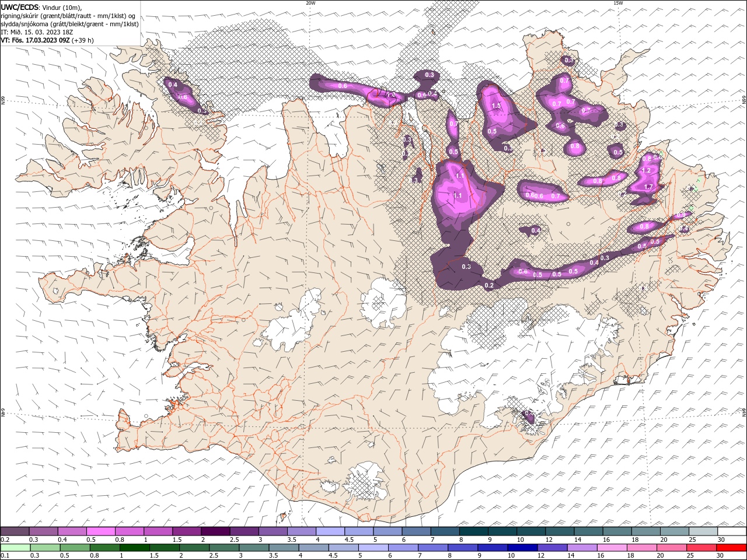Viewport: 747px width, 560px height.
Task: Select upper-row swatch between 1.5 and 2
Action: tap(187, 531)
